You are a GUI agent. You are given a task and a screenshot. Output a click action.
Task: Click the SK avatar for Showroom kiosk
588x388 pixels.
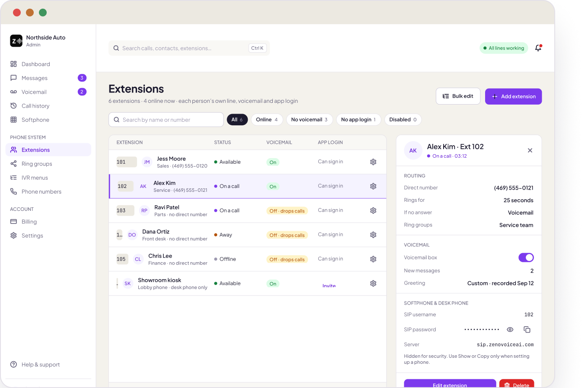pos(128,283)
